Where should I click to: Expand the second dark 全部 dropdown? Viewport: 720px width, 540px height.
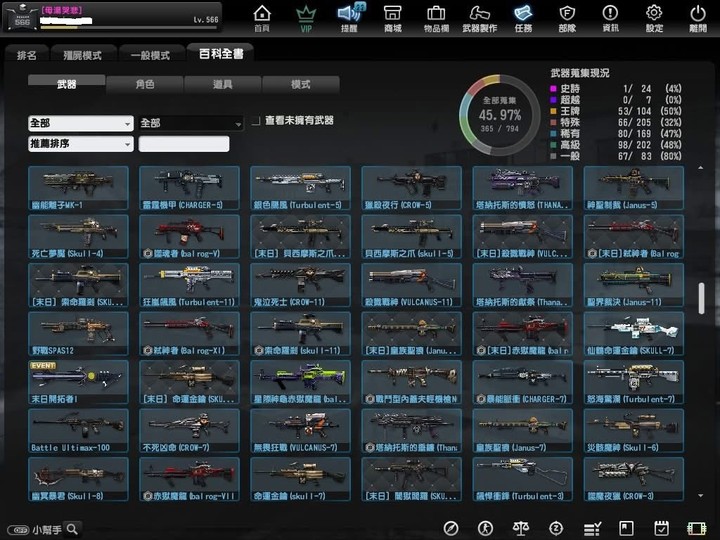tap(191, 123)
